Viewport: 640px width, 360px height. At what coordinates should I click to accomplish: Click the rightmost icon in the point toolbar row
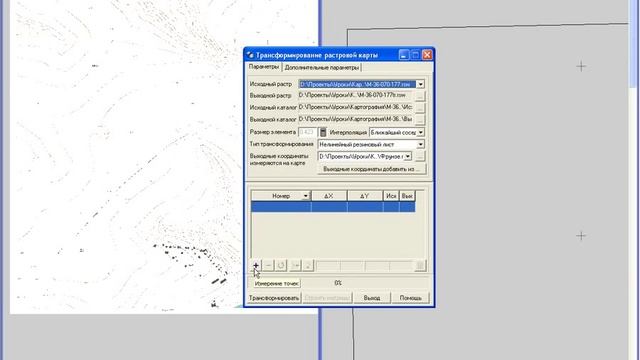click(x=420, y=265)
